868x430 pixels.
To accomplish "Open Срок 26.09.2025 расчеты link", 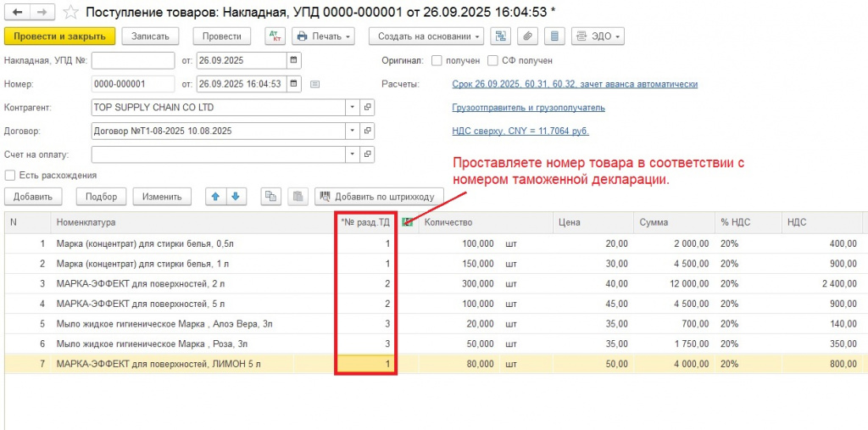I will [x=575, y=84].
